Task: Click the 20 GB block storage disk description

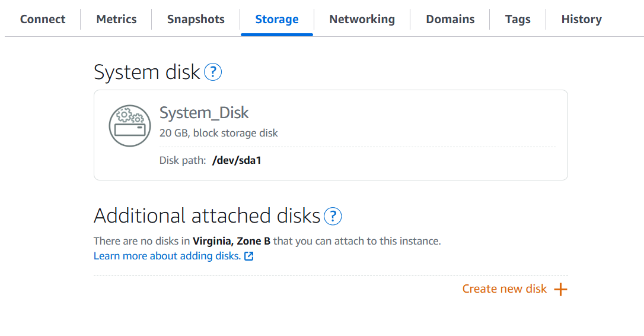Action: (218, 133)
